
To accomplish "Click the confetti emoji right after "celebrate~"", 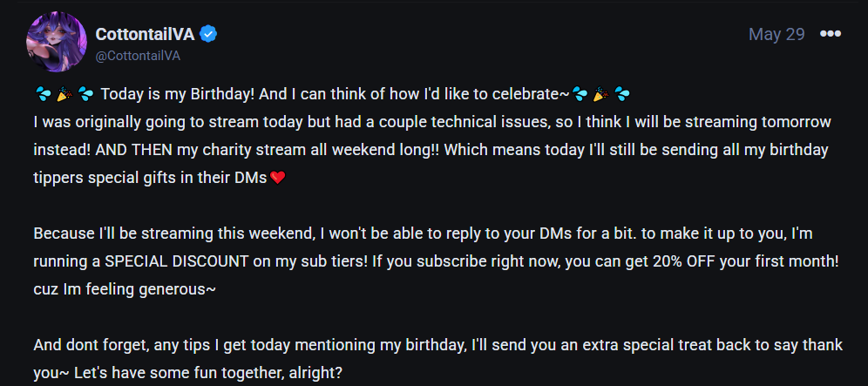I will pyautogui.click(x=580, y=94).
